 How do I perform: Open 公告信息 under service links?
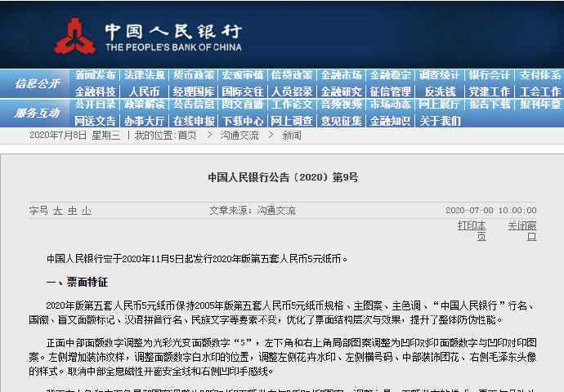click(194, 105)
